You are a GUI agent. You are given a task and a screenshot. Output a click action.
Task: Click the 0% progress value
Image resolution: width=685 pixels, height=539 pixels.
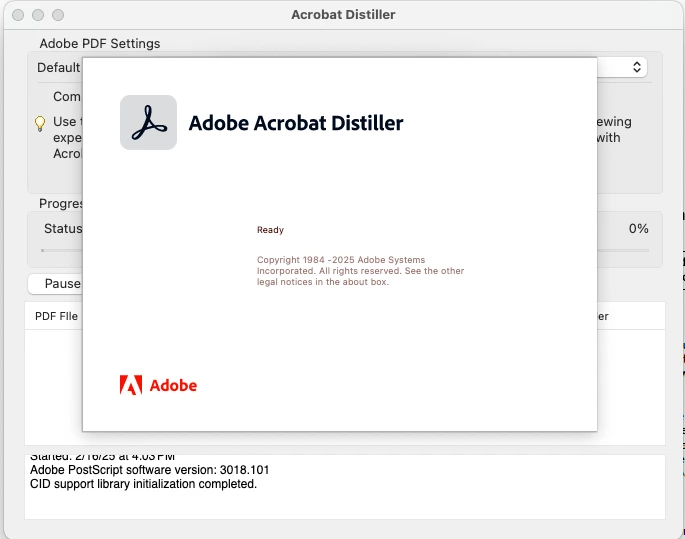pyautogui.click(x=638, y=228)
